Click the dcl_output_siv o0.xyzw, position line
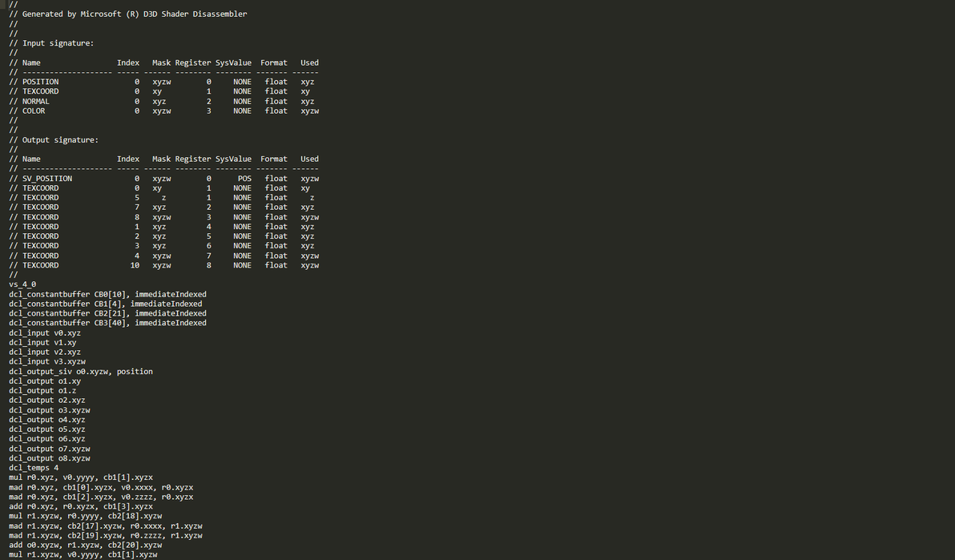This screenshot has height=560, width=955. tap(81, 372)
